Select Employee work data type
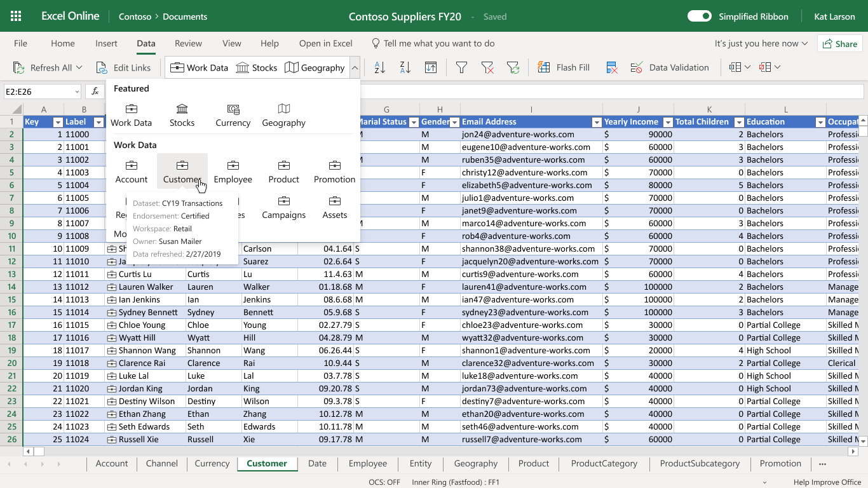Image resolution: width=868 pixels, height=488 pixels. pos(233,172)
